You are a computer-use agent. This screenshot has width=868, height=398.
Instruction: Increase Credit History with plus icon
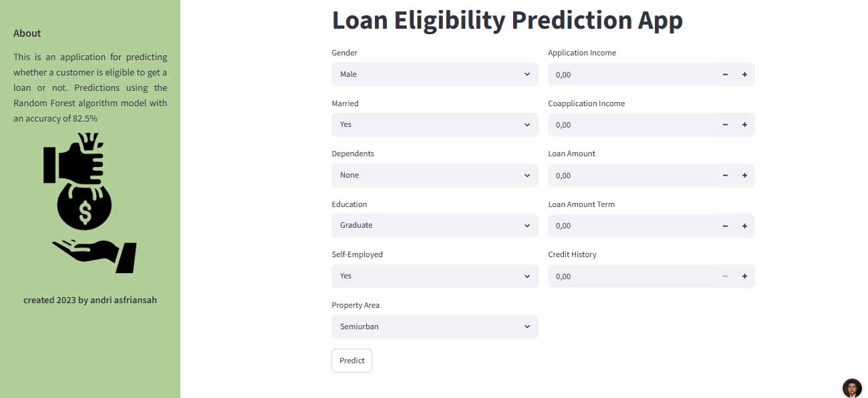coord(744,276)
